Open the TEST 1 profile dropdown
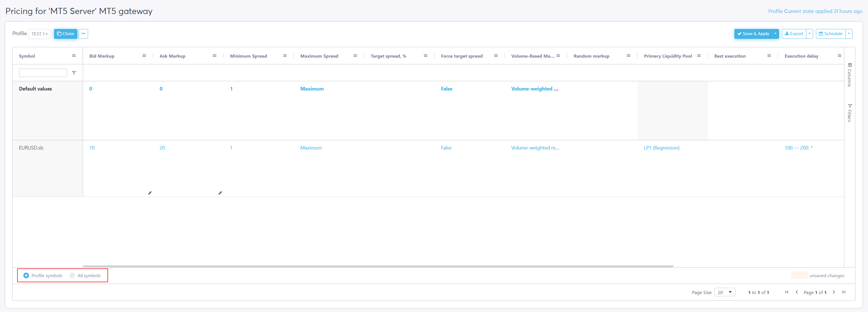The width and height of the screenshot is (868, 312). [39, 34]
